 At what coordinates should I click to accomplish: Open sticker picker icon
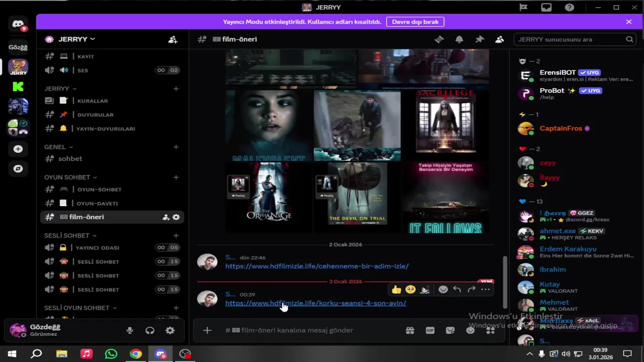[450, 330]
